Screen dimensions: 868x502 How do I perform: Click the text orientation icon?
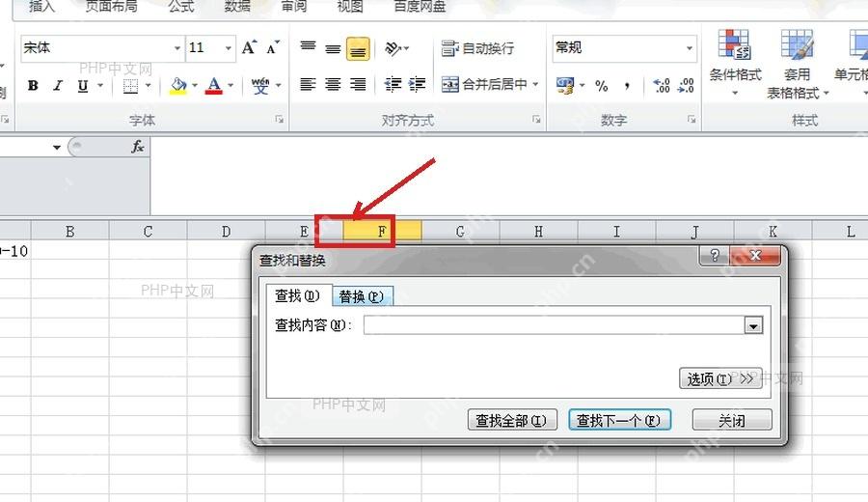click(x=393, y=49)
